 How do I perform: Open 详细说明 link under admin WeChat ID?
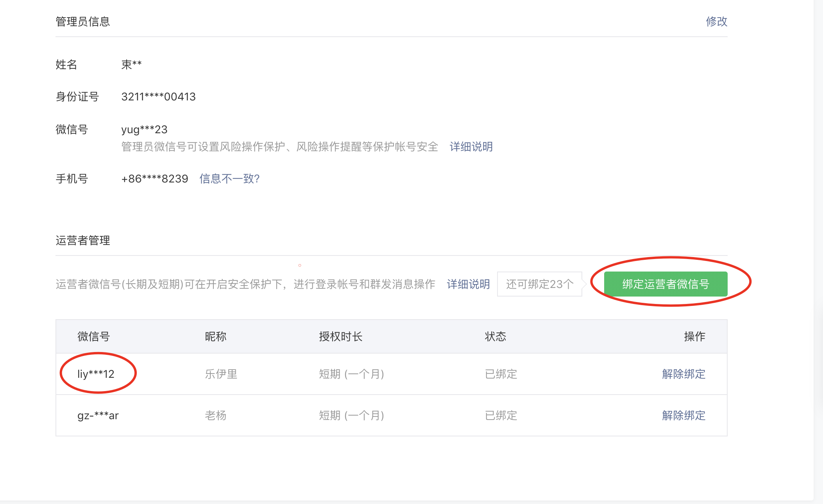[x=471, y=147]
